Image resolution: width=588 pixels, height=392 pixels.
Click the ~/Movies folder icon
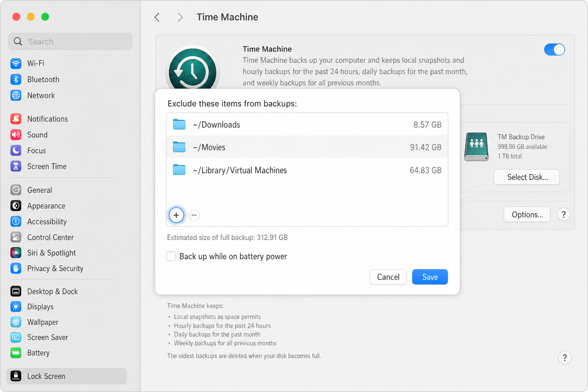coord(179,147)
